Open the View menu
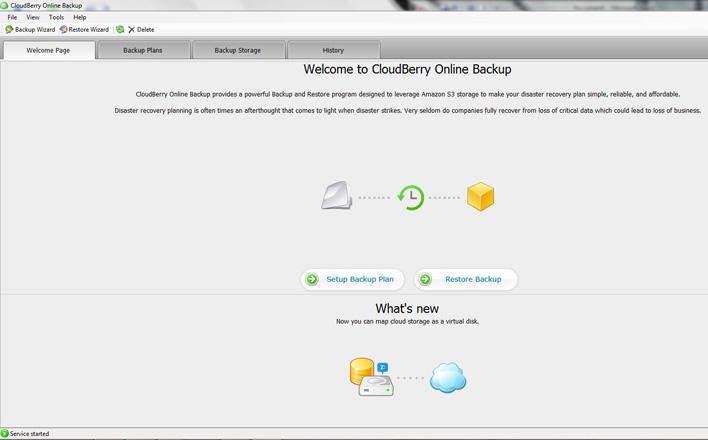Screen dimensions: 708x440 pyautogui.click(x=33, y=17)
